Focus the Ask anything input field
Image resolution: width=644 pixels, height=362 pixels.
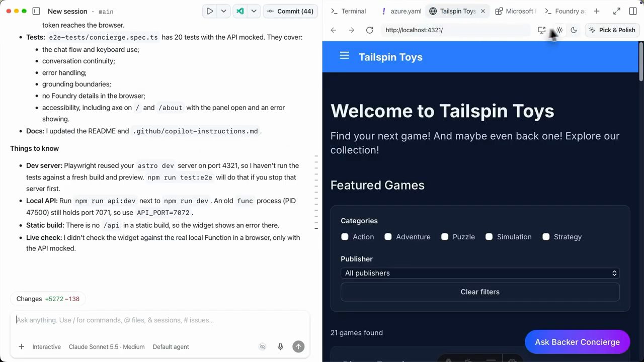tap(160, 320)
